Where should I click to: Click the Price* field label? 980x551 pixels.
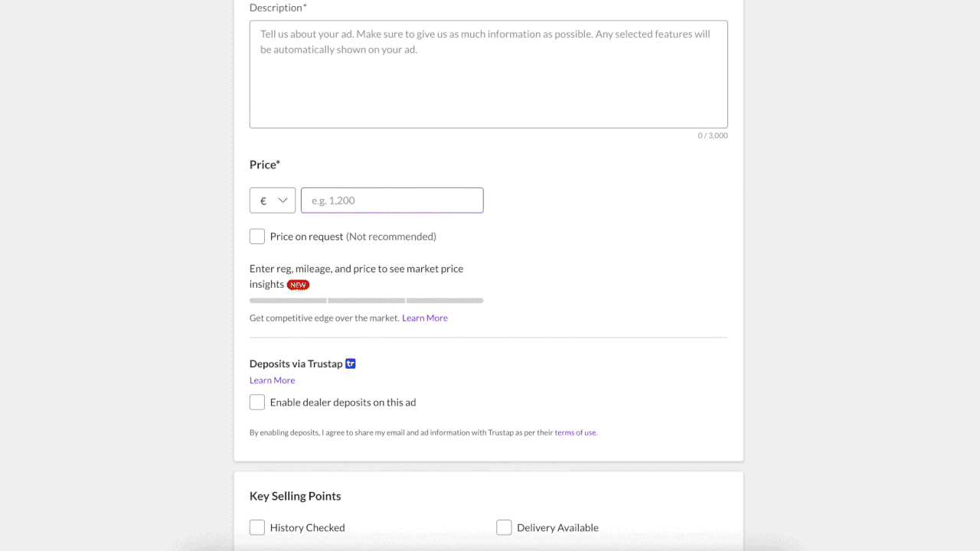click(265, 165)
